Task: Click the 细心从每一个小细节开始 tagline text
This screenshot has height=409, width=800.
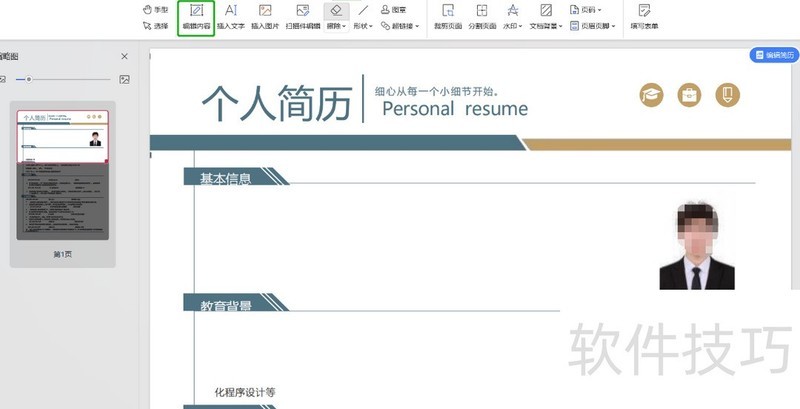Action: (436, 92)
